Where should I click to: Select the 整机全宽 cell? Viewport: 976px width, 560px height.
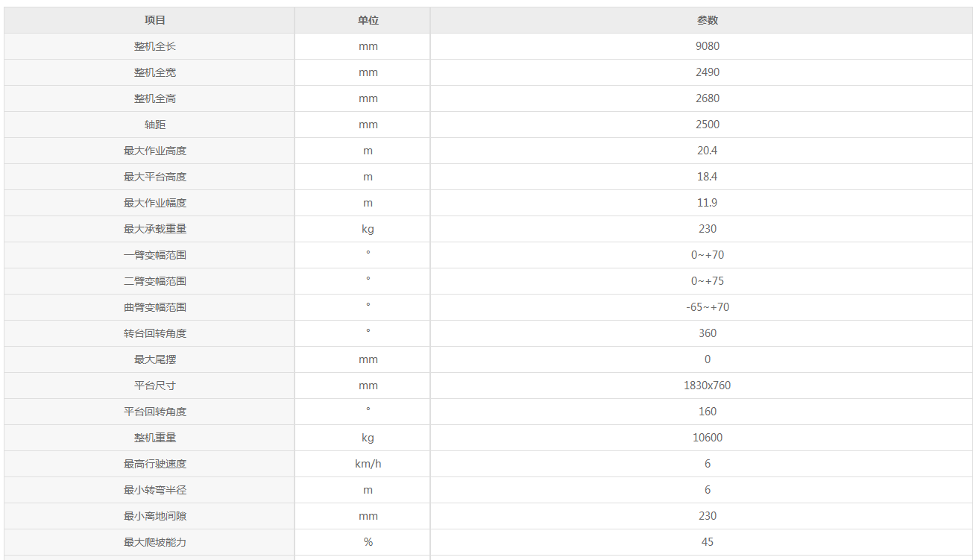click(155, 72)
